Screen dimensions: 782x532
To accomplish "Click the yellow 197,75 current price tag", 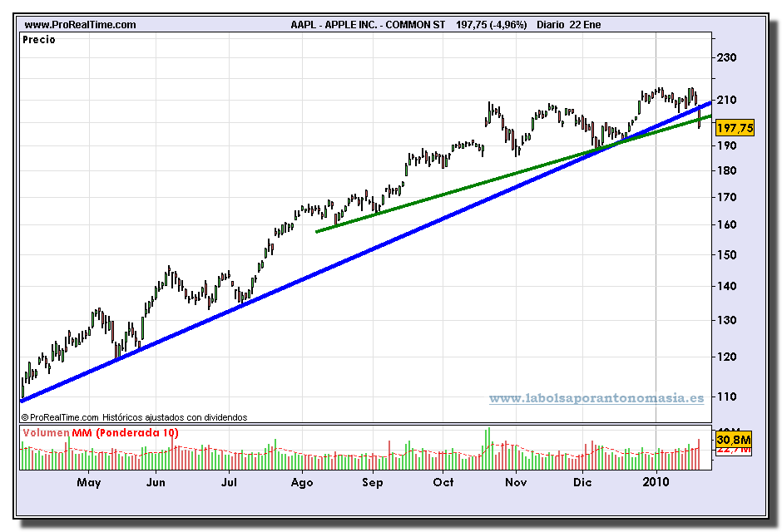I will pos(734,128).
